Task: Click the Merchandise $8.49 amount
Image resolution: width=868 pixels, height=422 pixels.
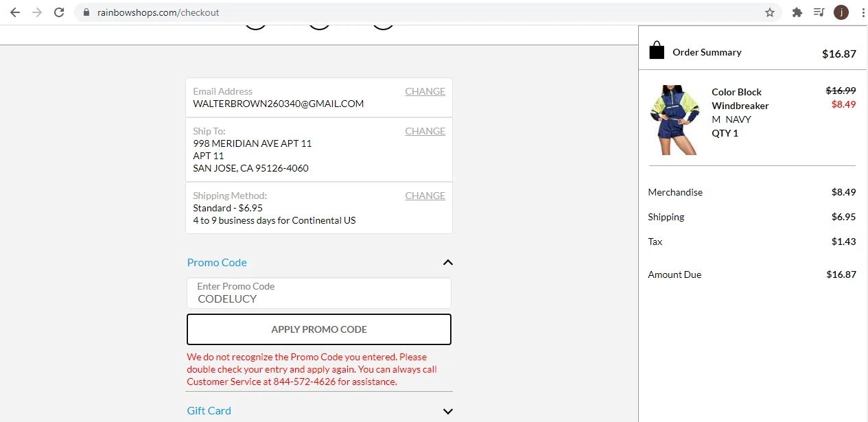Action: [843, 192]
